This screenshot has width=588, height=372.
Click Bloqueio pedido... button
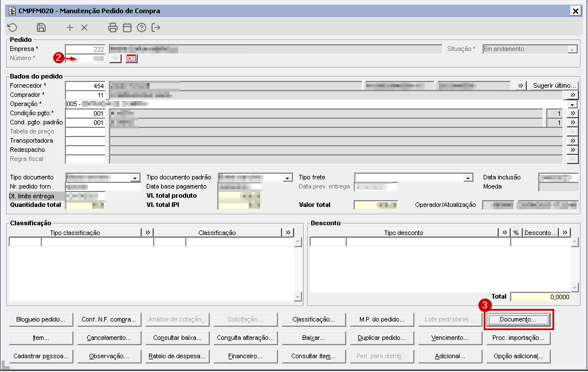tap(41, 319)
